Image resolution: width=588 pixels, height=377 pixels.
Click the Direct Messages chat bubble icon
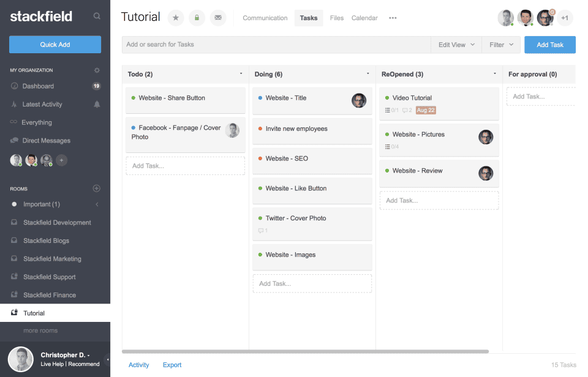click(x=14, y=141)
